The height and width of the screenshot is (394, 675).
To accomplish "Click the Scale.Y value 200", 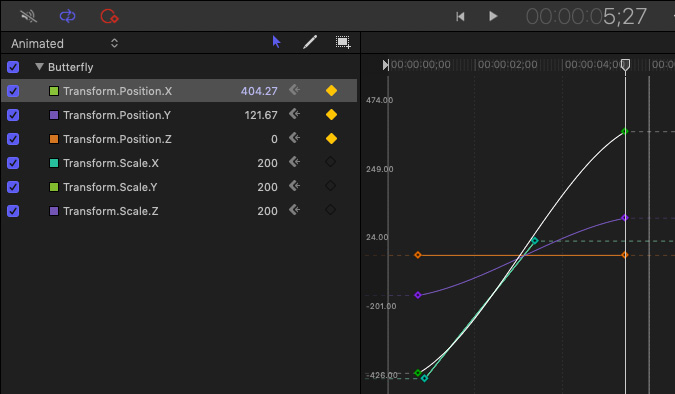I will tap(267, 187).
